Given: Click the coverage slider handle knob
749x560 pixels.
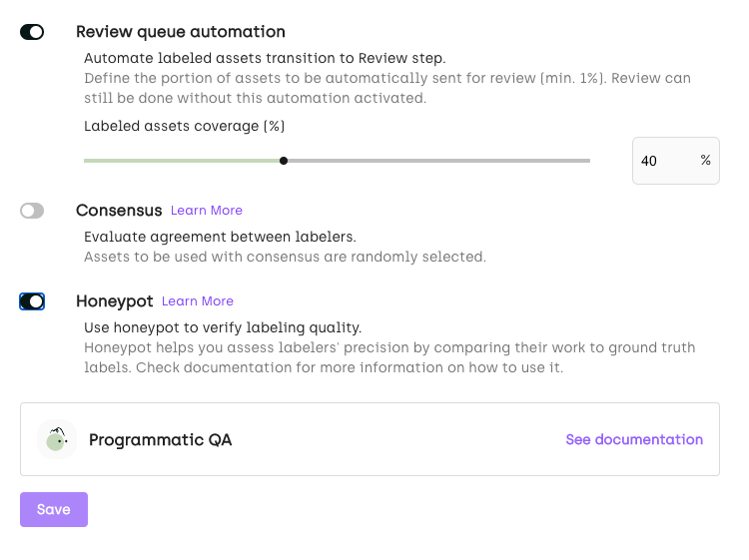Looking at the screenshot, I should [284, 161].
